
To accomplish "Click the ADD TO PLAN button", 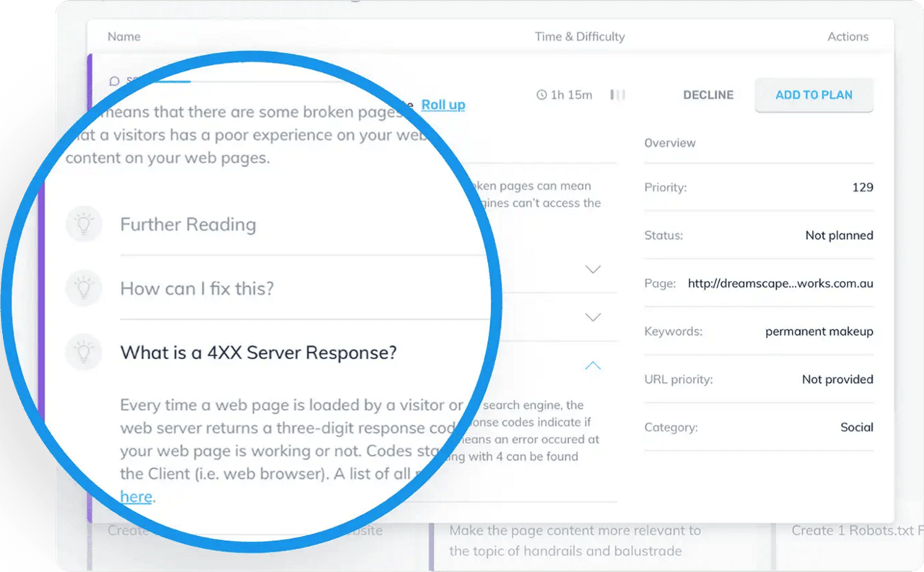I will click(814, 95).
